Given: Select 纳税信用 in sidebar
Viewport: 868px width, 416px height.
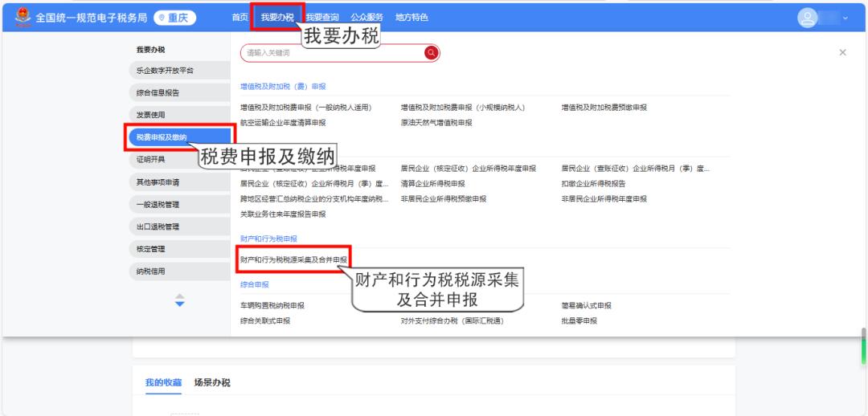Looking at the screenshot, I should pyautogui.click(x=179, y=271).
